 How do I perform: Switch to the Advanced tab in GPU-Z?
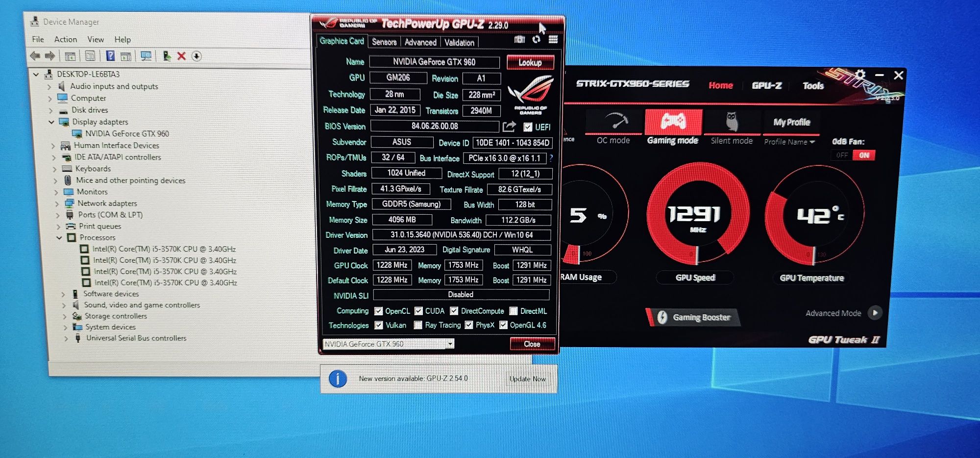pos(420,42)
